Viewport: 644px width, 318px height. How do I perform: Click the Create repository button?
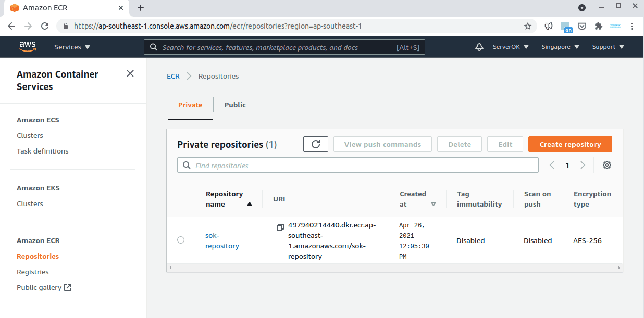click(570, 144)
